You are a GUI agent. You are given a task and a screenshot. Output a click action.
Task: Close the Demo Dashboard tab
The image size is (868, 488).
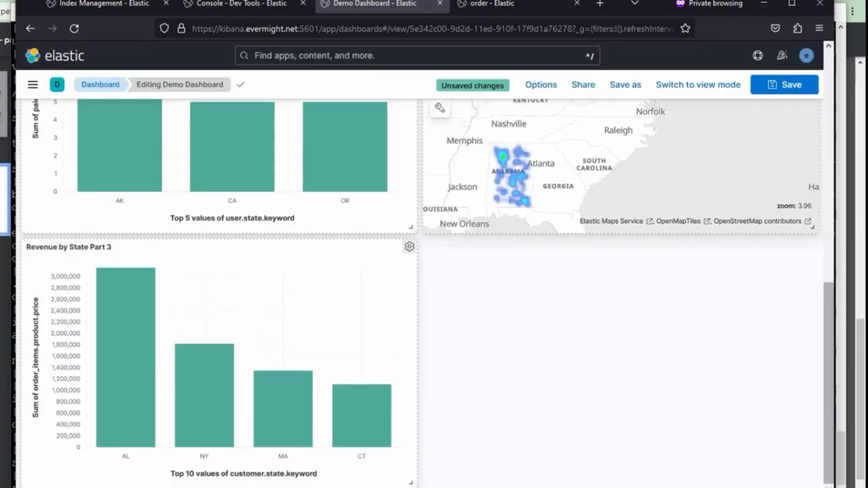click(440, 4)
